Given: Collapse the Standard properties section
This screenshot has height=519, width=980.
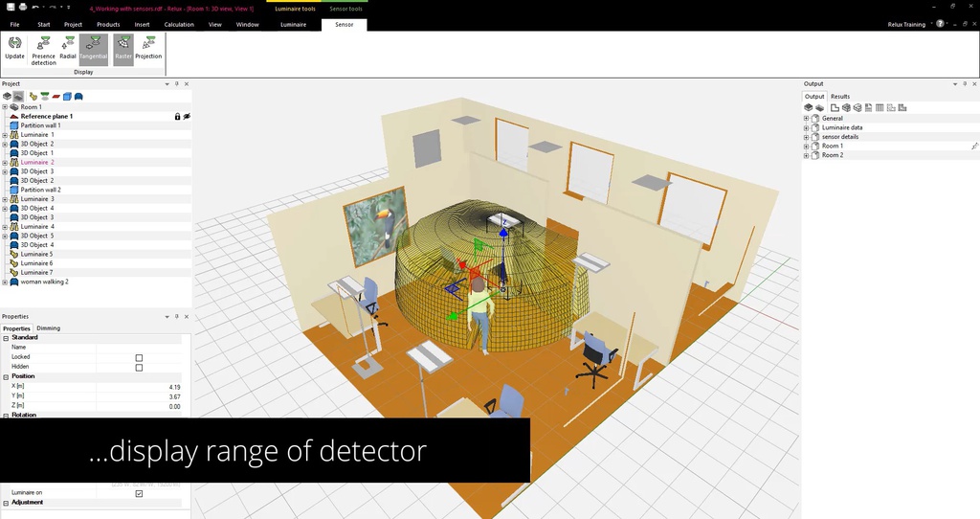Looking at the screenshot, I should 6,338.
